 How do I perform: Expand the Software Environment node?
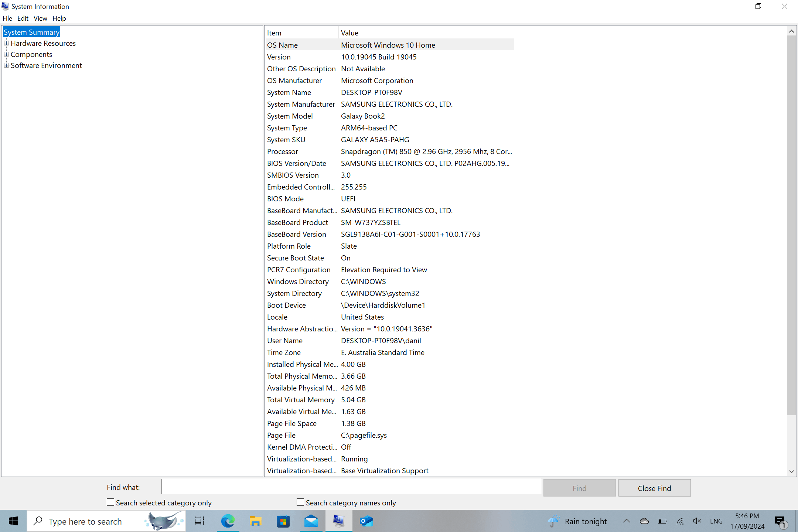tap(6, 65)
